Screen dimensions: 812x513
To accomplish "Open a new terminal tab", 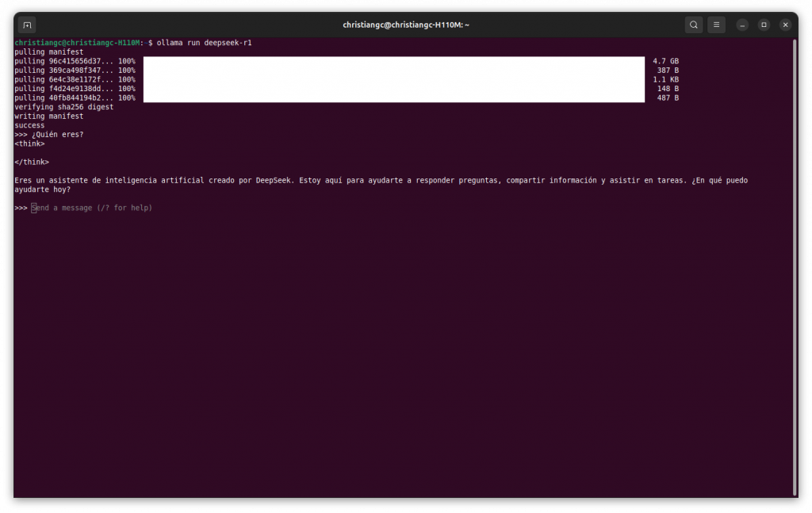I will [x=27, y=25].
